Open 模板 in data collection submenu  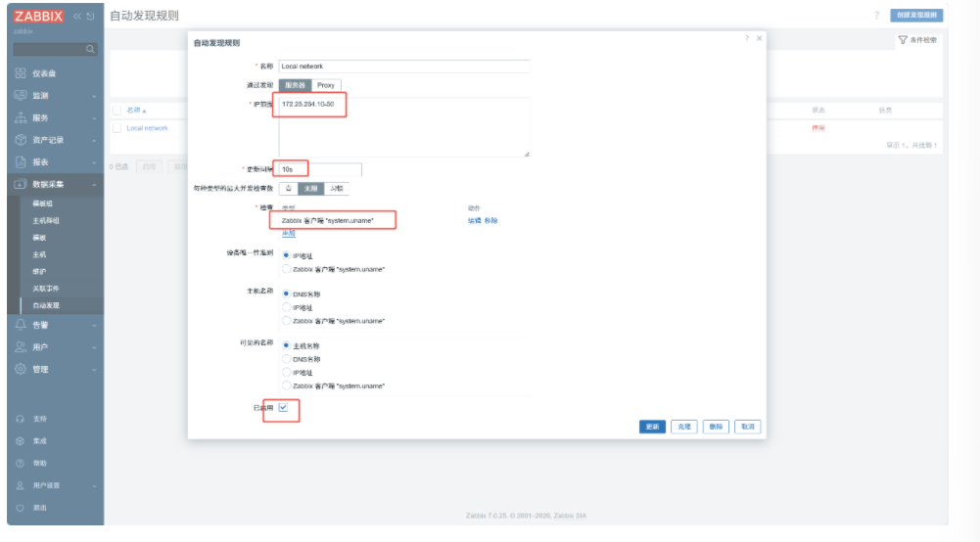39,238
